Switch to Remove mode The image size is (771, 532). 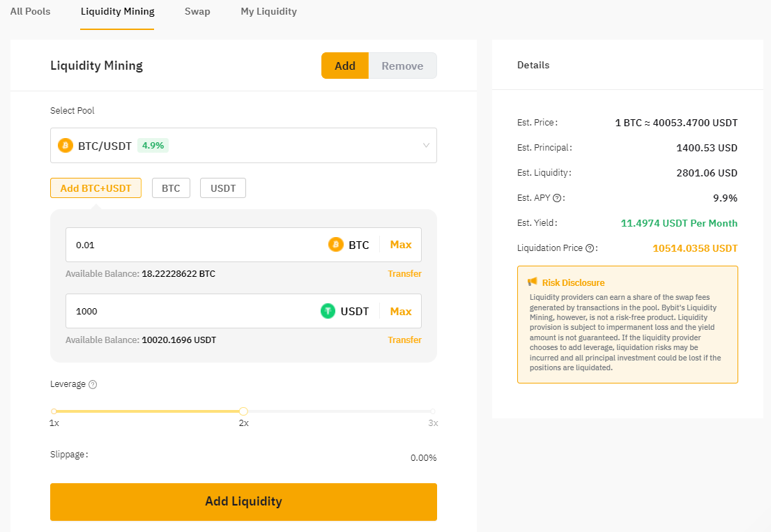[402, 66]
